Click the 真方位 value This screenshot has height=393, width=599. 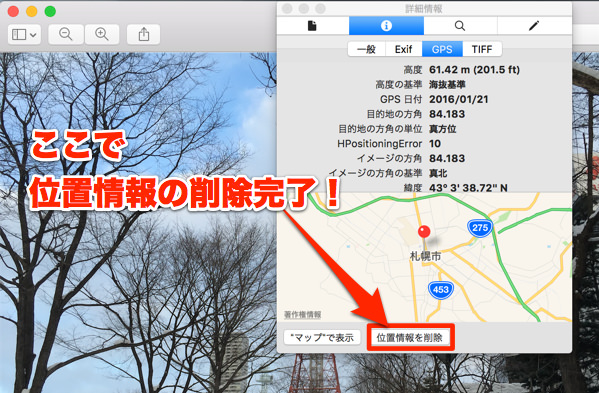click(442, 129)
